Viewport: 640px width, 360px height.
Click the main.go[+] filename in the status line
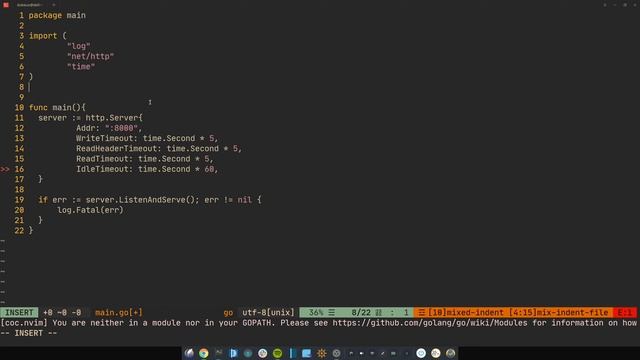click(119, 313)
